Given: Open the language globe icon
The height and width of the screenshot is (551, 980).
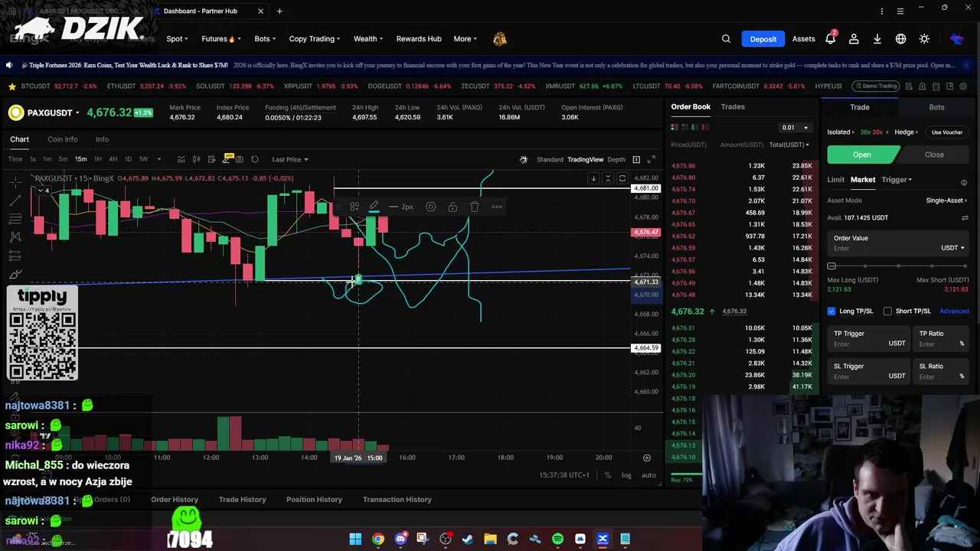Looking at the screenshot, I should coord(901,39).
